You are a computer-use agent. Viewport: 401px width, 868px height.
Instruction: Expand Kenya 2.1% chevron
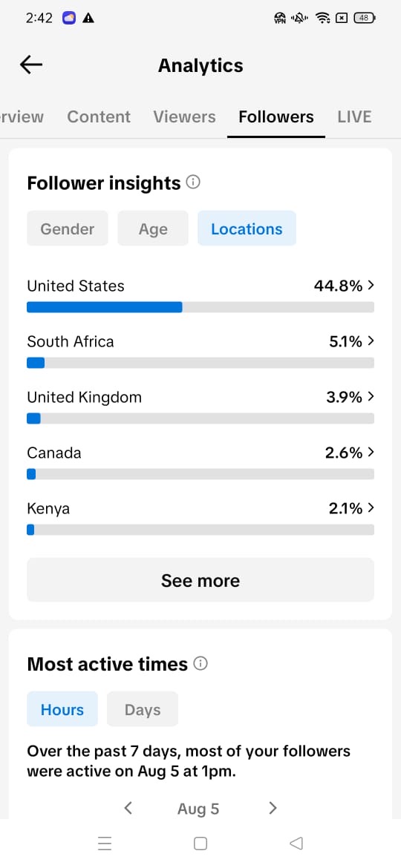[371, 508]
